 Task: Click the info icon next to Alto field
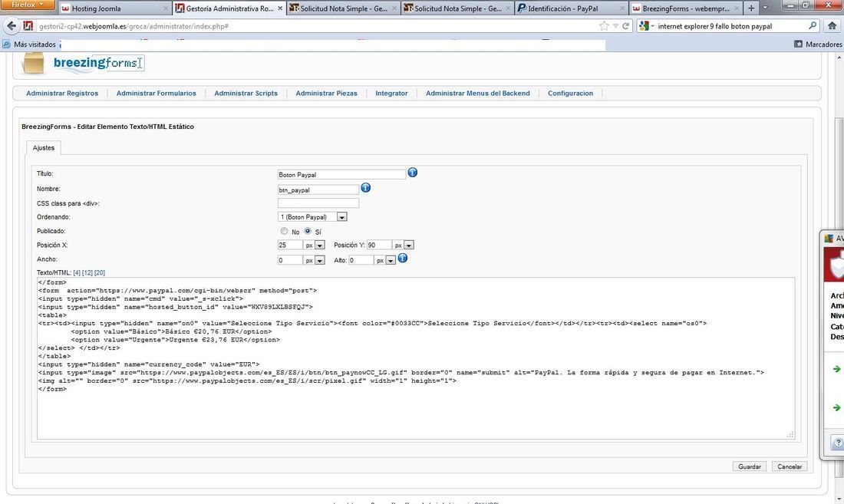tap(402, 259)
